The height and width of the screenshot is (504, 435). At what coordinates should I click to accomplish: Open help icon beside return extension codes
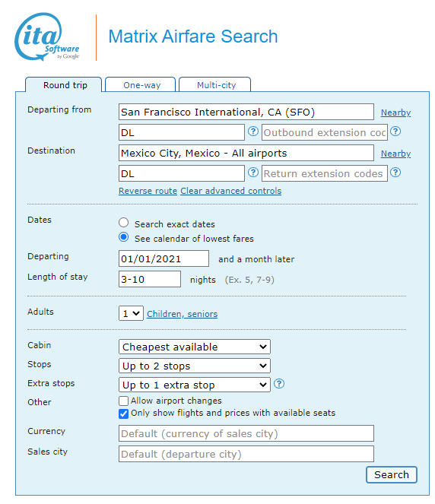(395, 173)
